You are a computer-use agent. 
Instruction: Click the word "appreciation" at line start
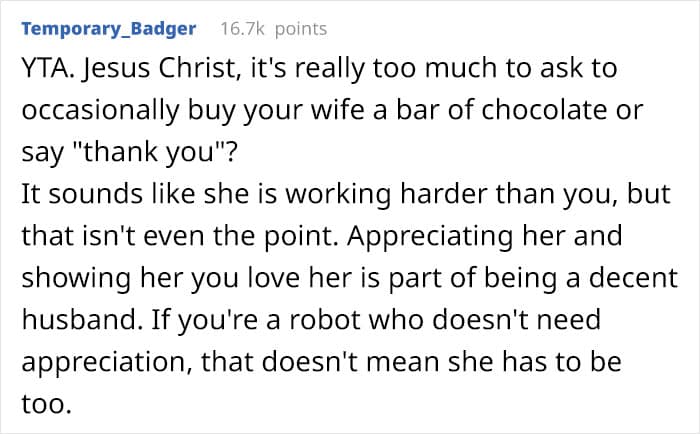click(x=105, y=362)
